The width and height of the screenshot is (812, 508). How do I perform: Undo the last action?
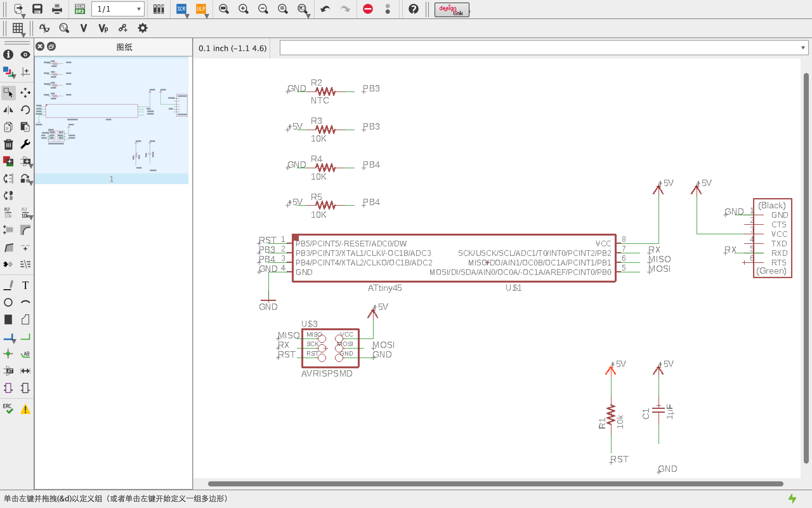(325, 9)
